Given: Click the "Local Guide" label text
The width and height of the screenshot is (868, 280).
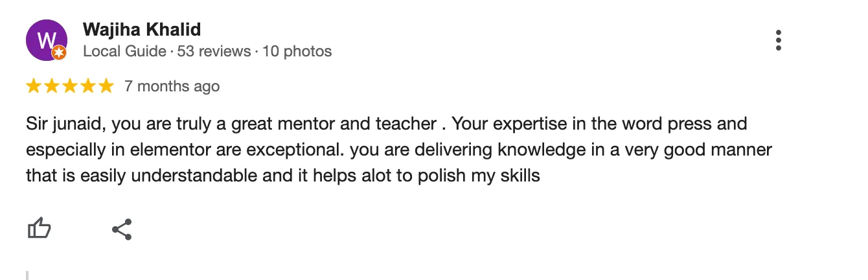Looking at the screenshot, I should (x=124, y=51).
